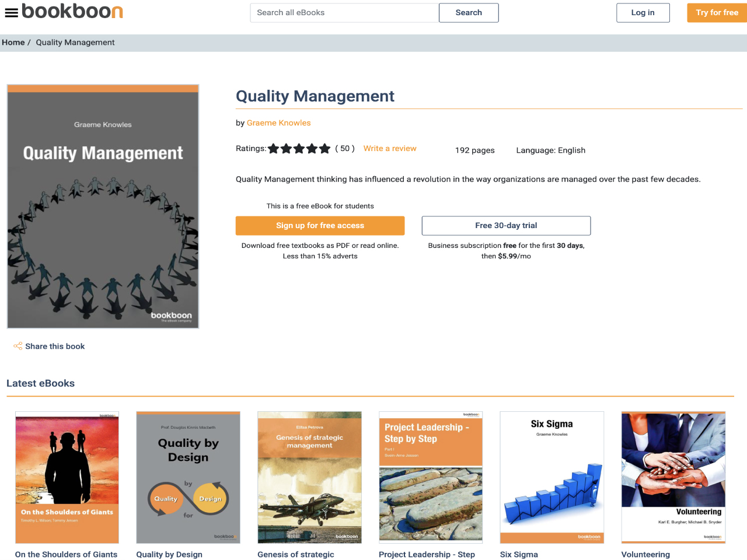Viewport: 747px width, 560px height.
Task: Click Language: English text
Action: (x=551, y=150)
